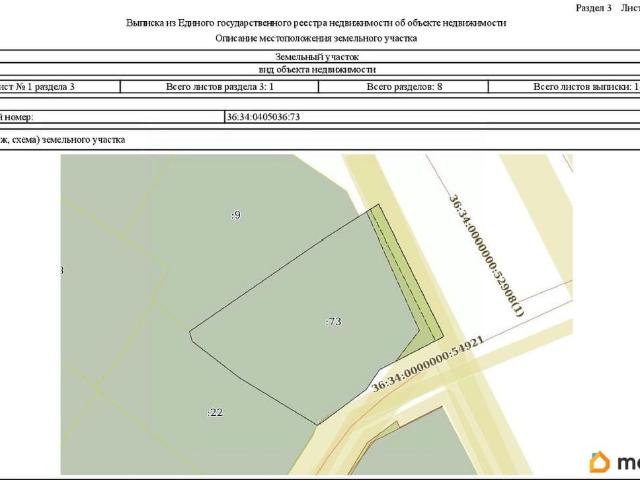This screenshot has width=640, height=480.
Task: Click subtitle 'Описание местоположения земельного участка'
Action: pos(316,38)
